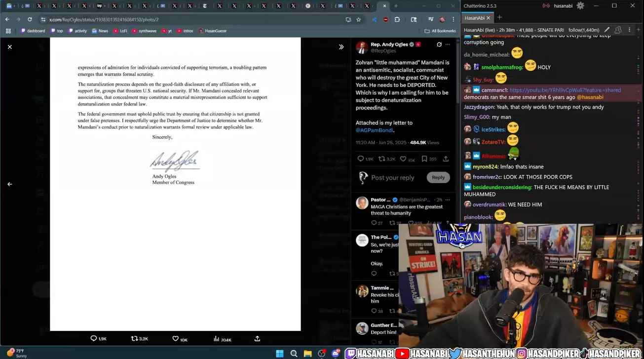Viewport: 644px width, 359px height.
Task: Open the 'dashboard' bookmark
Action: [x=33, y=31]
